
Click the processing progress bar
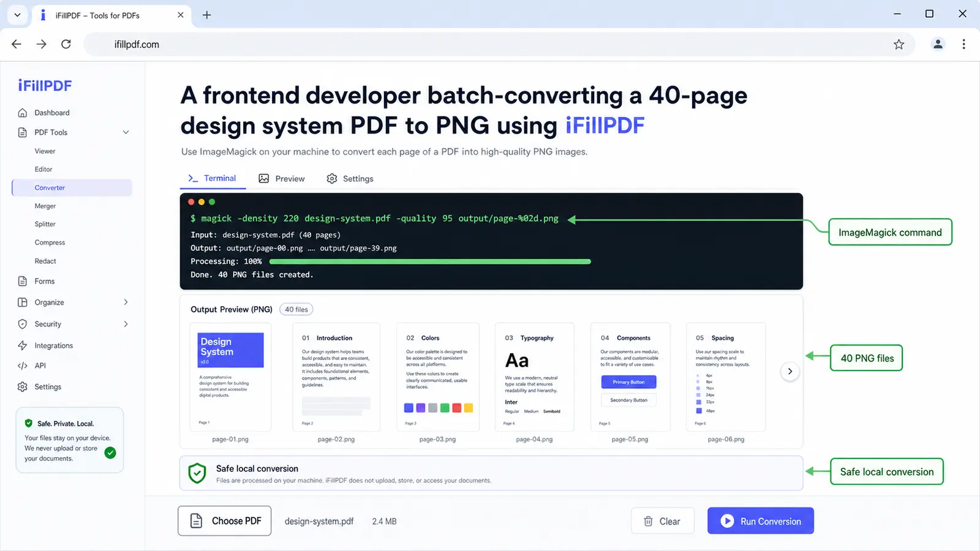(x=430, y=261)
